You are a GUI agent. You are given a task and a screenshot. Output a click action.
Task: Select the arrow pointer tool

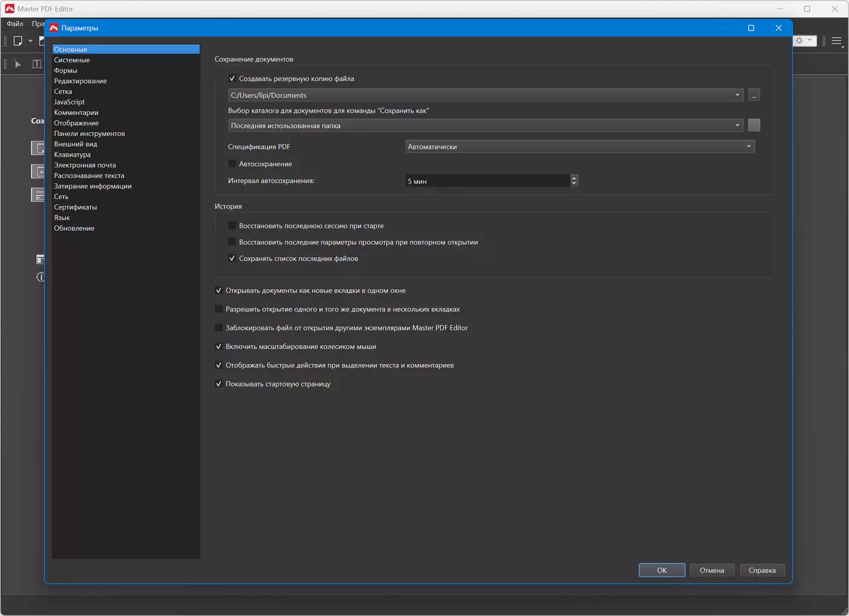(18, 64)
